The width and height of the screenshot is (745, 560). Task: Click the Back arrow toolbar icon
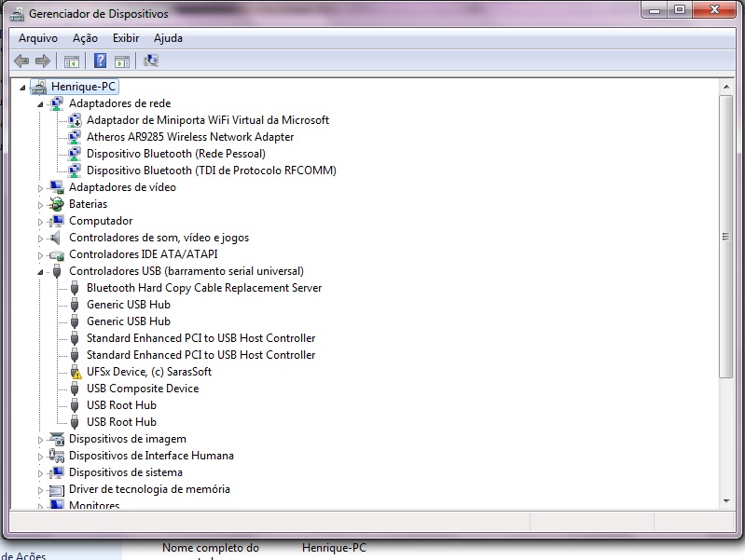[x=21, y=61]
